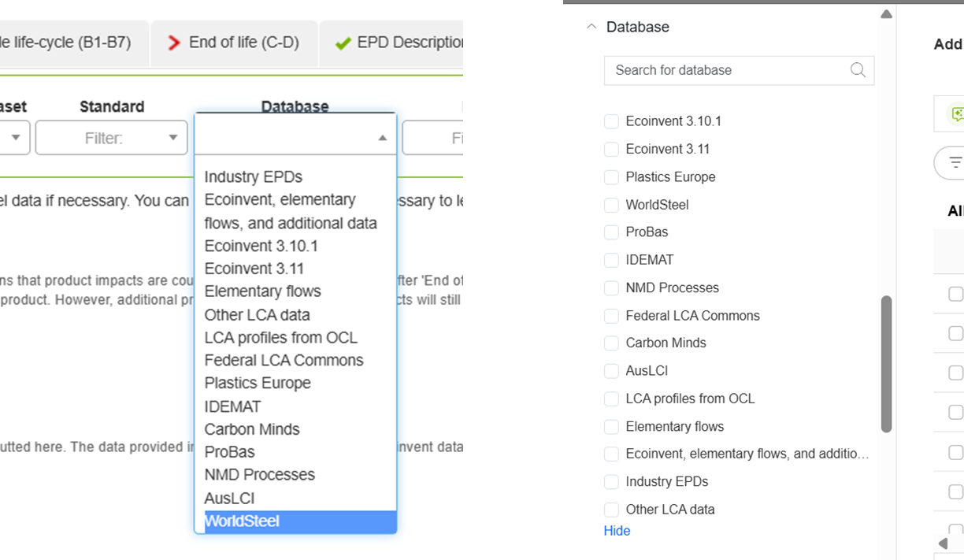Click the scroll-up caret above Database panel
Image resolution: width=964 pixels, height=560 pixels.
(x=887, y=13)
